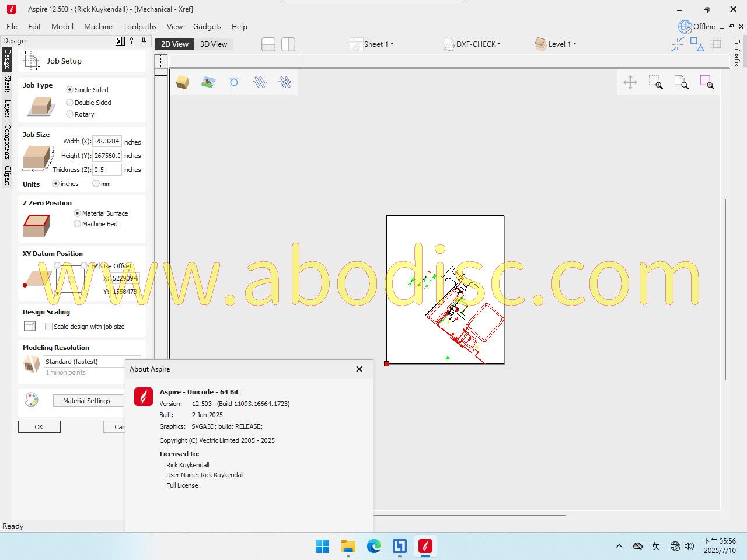Split view vertically using the tile icon
This screenshot has height=560, width=747.
[288, 44]
